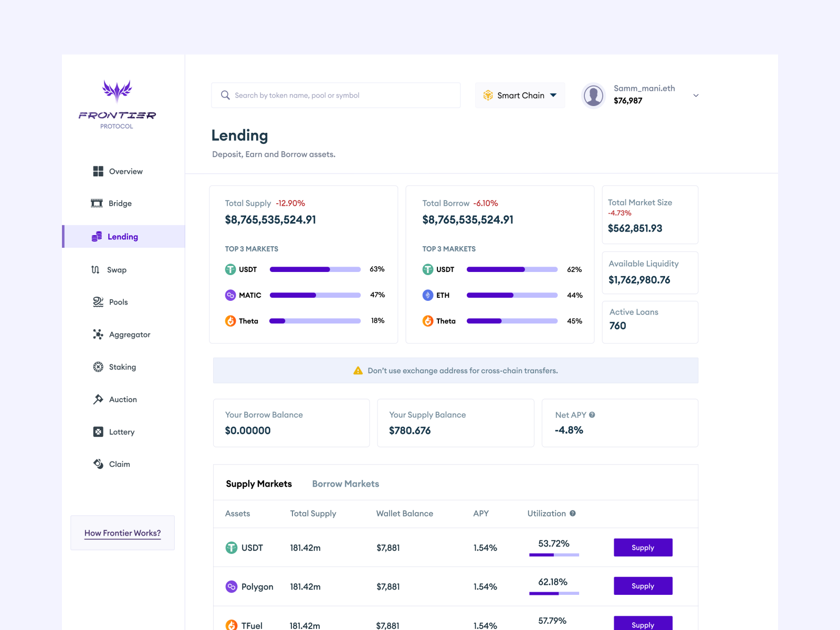Open the How Frontier Works link

(122, 533)
